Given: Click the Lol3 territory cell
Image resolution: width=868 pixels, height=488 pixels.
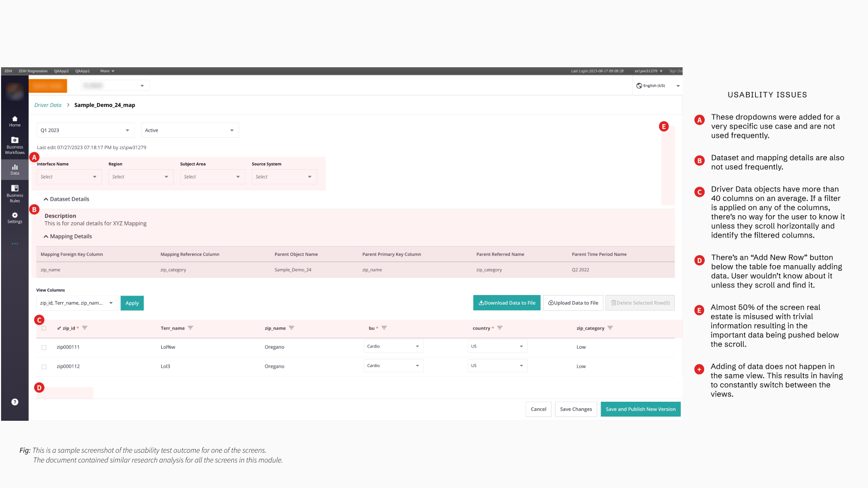Looking at the screenshot, I should [x=165, y=367].
